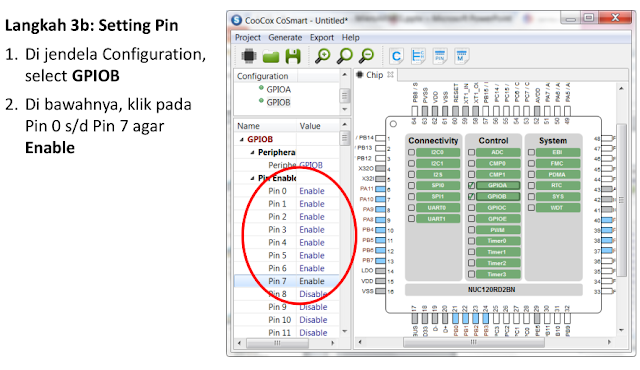Open Pin 0 Enable value dropdown
Viewport: 640px width, 370px height.
click(312, 191)
